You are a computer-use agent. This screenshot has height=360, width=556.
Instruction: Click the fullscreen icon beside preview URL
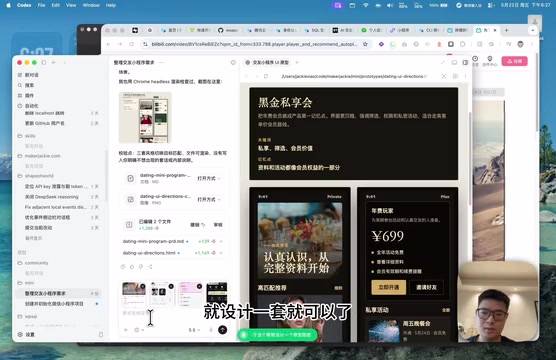coord(444,76)
